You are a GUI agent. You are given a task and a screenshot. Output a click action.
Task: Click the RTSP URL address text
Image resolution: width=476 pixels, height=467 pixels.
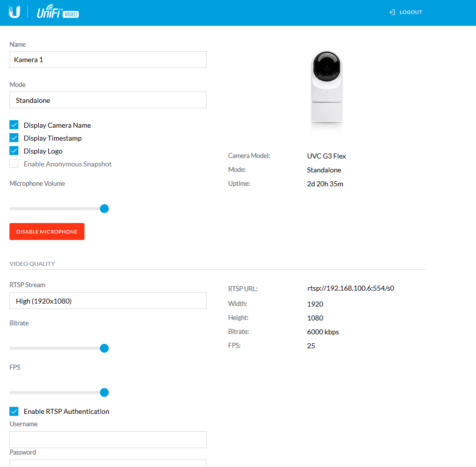(x=350, y=288)
